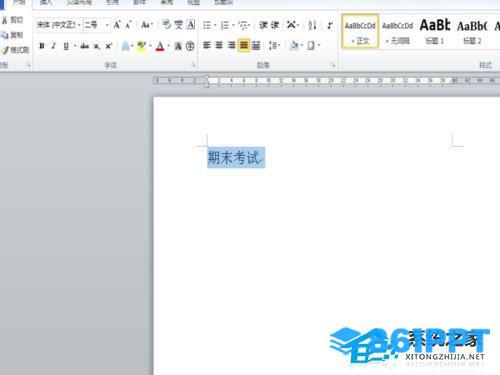Open the Page Layout ribbon tab
500x375 pixels.
coord(79,3)
